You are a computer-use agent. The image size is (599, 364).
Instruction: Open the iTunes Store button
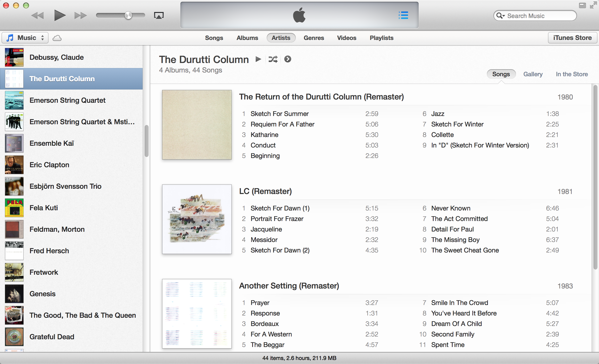pos(572,38)
